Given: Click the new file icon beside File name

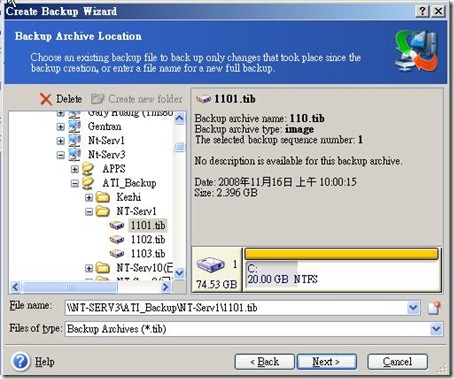Looking at the screenshot, I should tap(434, 308).
